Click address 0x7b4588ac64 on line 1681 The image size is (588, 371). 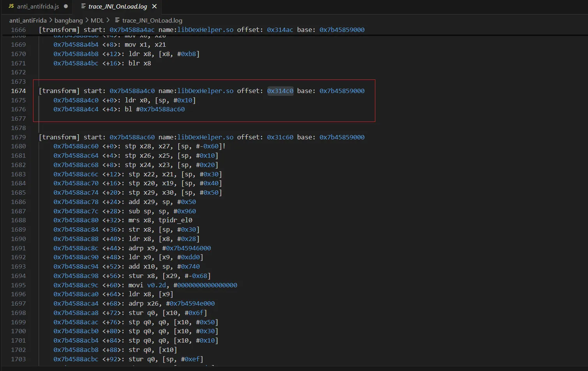coord(76,156)
